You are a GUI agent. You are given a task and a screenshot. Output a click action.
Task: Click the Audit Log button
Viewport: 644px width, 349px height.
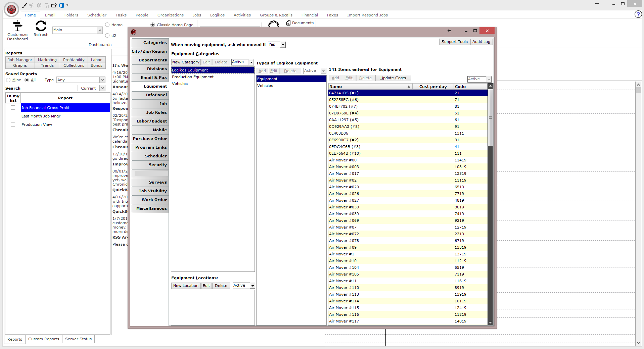click(x=481, y=42)
